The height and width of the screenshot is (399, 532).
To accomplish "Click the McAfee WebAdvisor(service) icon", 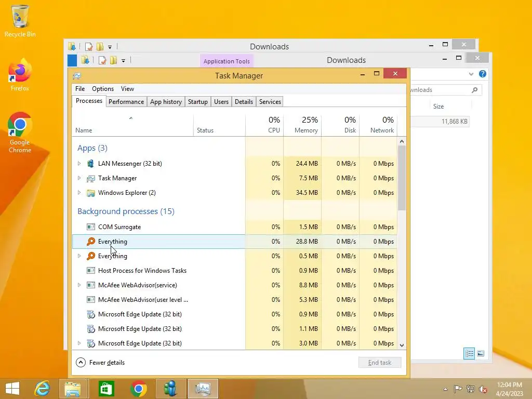I will click(x=90, y=285).
